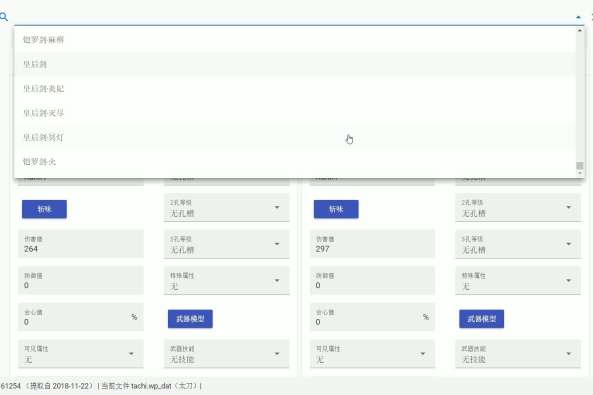
Task: Open the 2孔等级 dropdown in the 264 panel
Action: pyautogui.click(x=227, y=208)
